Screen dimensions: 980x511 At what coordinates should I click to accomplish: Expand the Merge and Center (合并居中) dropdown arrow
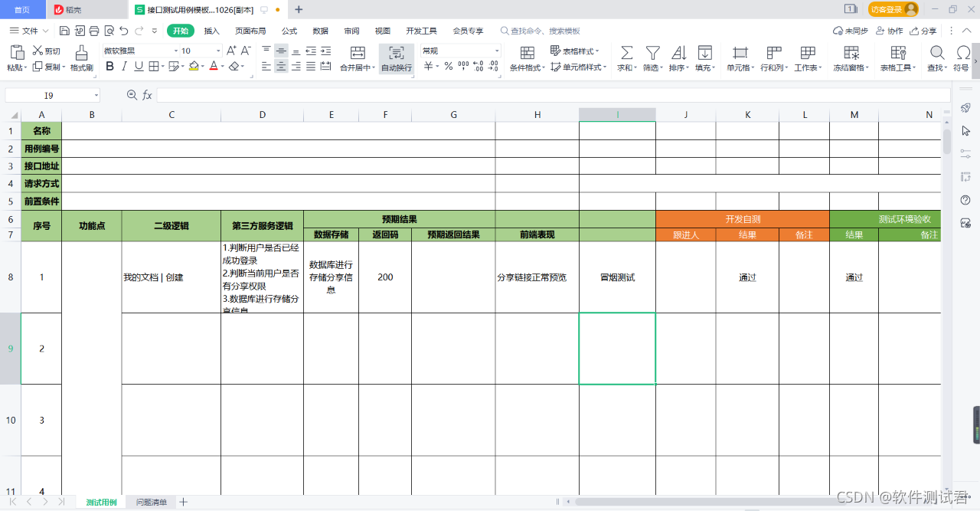374,67
